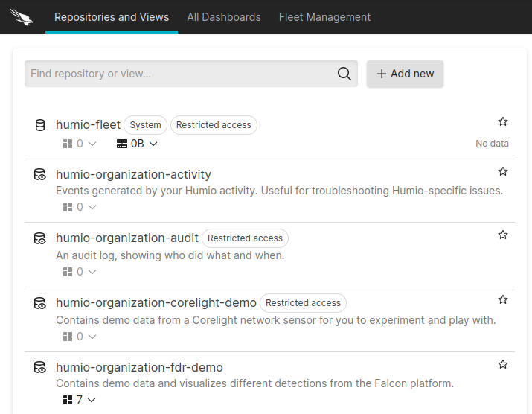
Task: Mark humio-organization-corelight-demo as favorite
Action: coord(503,299)
